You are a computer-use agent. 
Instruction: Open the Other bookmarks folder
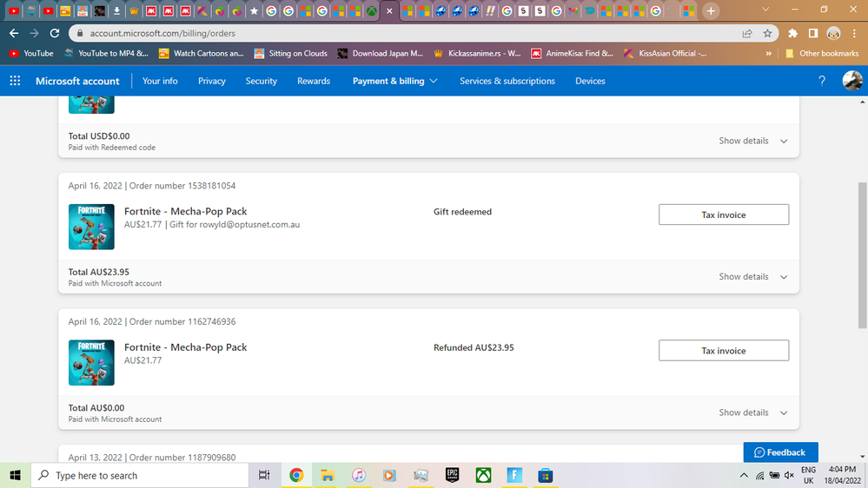822,53
